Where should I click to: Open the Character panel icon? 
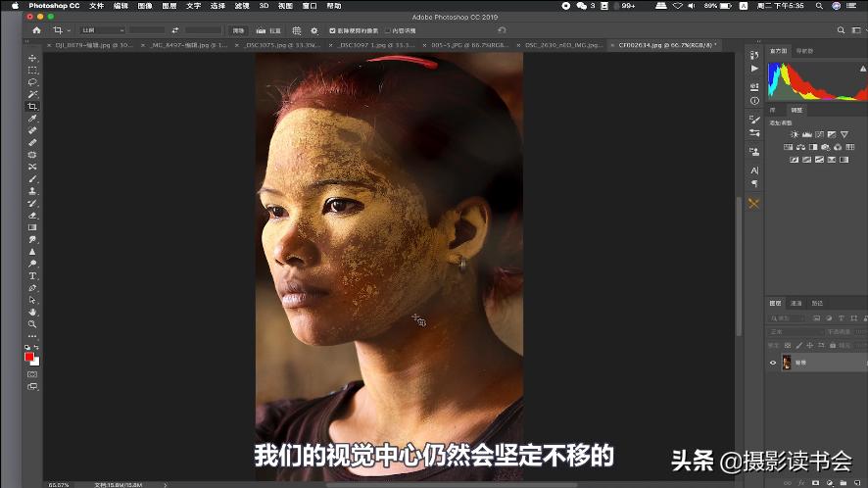pyautogui.click(x=754, y=171)
